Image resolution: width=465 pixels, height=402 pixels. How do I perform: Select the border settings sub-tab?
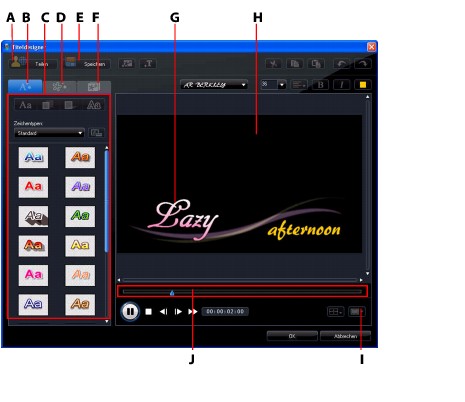[70, 105]
